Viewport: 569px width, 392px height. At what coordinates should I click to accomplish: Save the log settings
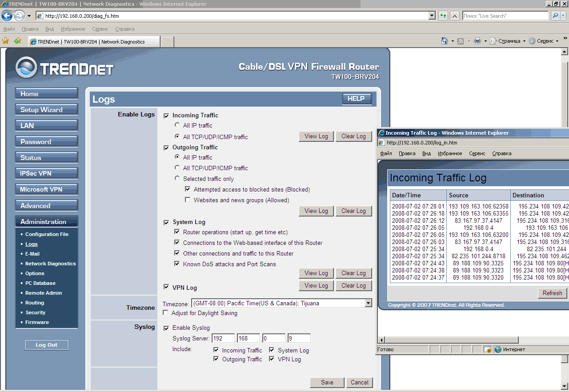(327, 383)
